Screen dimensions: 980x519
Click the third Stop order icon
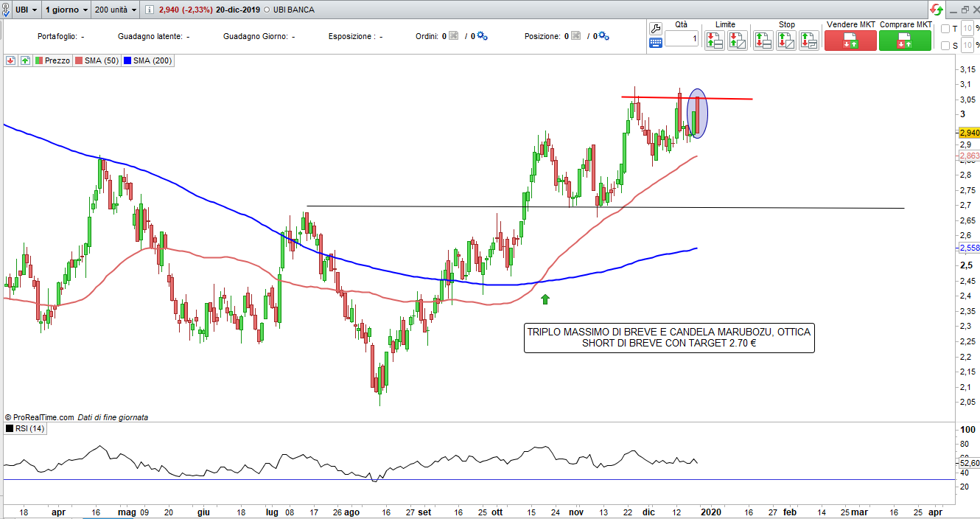[x=809, y=41]
